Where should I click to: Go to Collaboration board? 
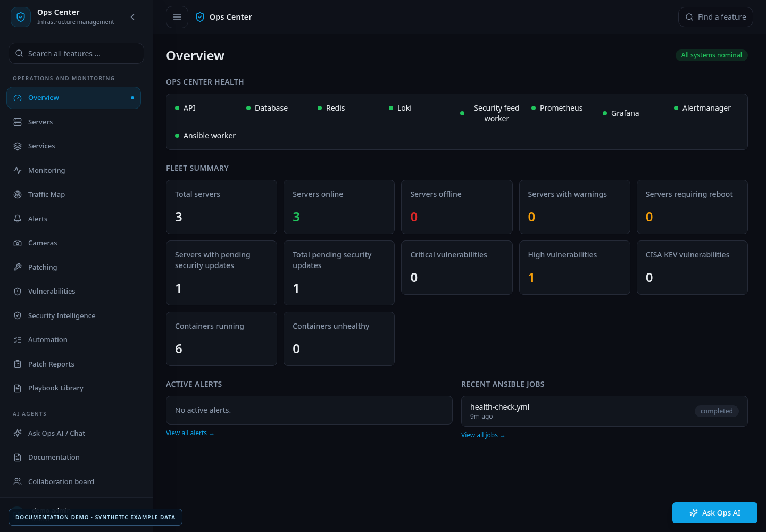(x=73, y=481)
